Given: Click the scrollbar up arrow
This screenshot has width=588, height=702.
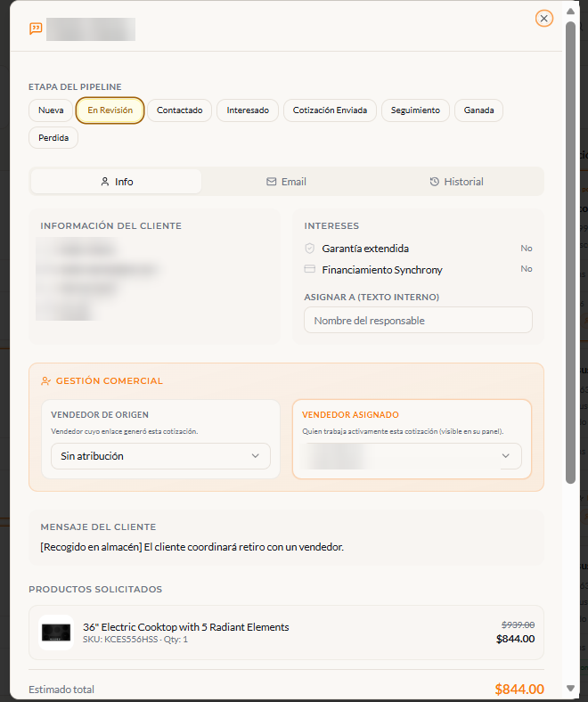Looking at the screenshot, I should tap(570, 12).
